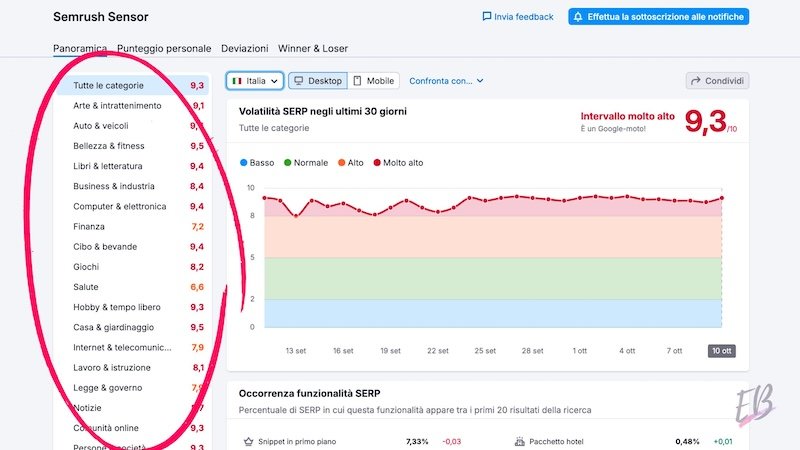
Task: Select the Salute category
Action: tap(133, 287)
